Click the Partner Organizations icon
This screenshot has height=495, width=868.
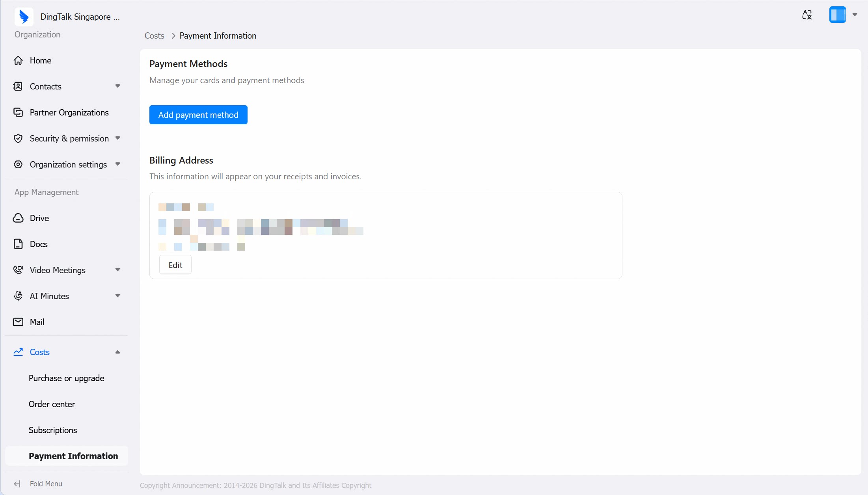[x=18, y=113]
